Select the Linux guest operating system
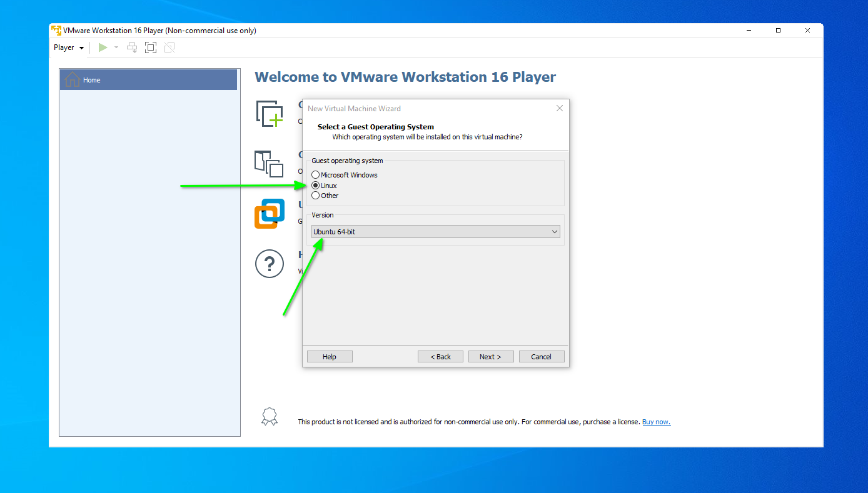The width and height of the screenshot is (868, 493). (315, 185)
